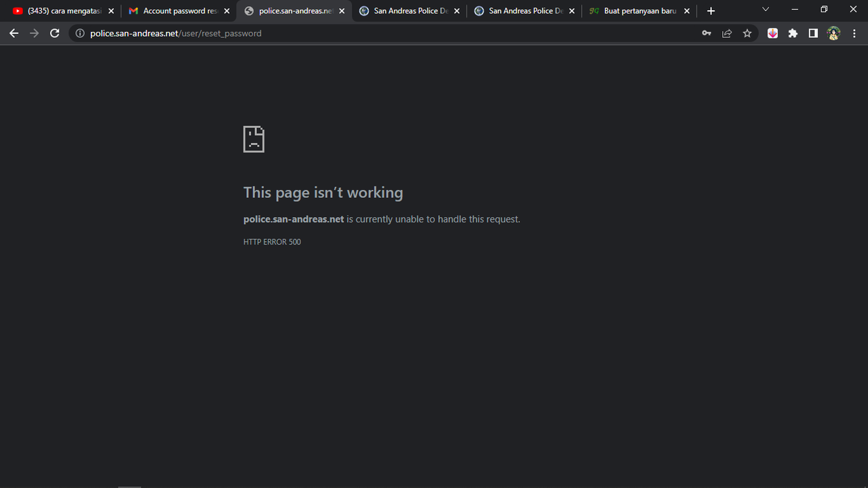Bookmark this tab with the star
This screenshot has height=488, width=868.
coord(747,33)
